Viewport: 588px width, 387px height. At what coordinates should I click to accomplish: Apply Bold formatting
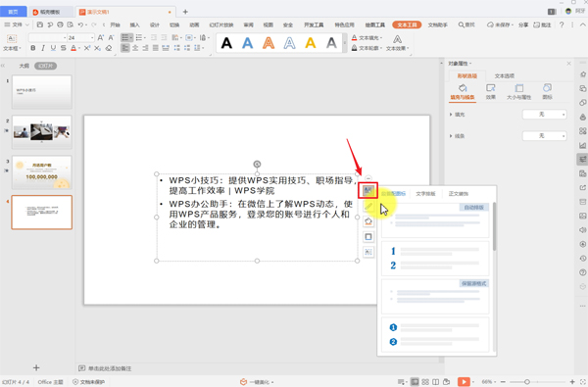click(x=33, y=48)
